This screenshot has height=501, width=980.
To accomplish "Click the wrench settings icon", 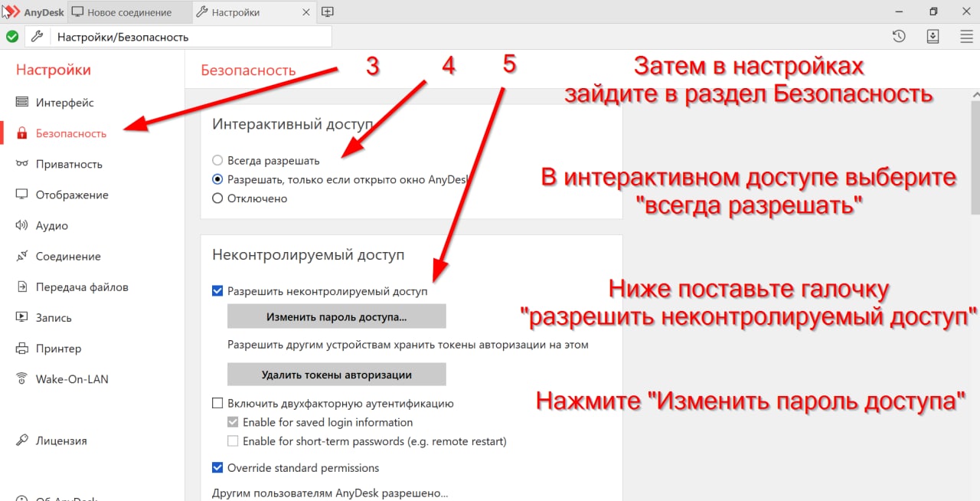I will point(37,37).
